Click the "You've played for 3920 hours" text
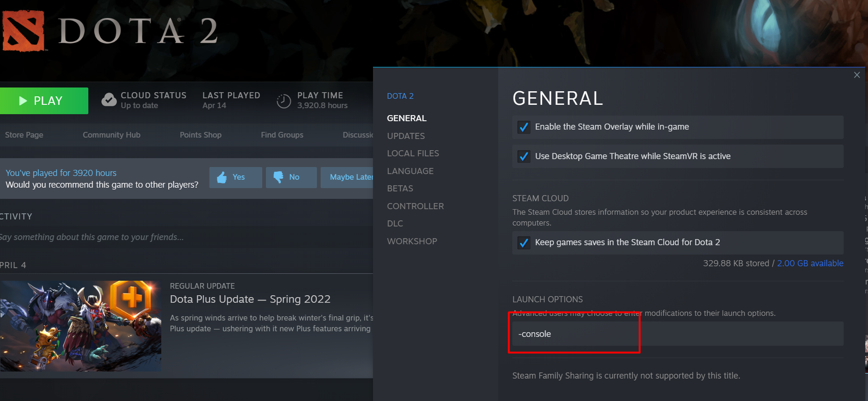The width and height of the screenshot is (868, 401). click(x=61, y=173)
